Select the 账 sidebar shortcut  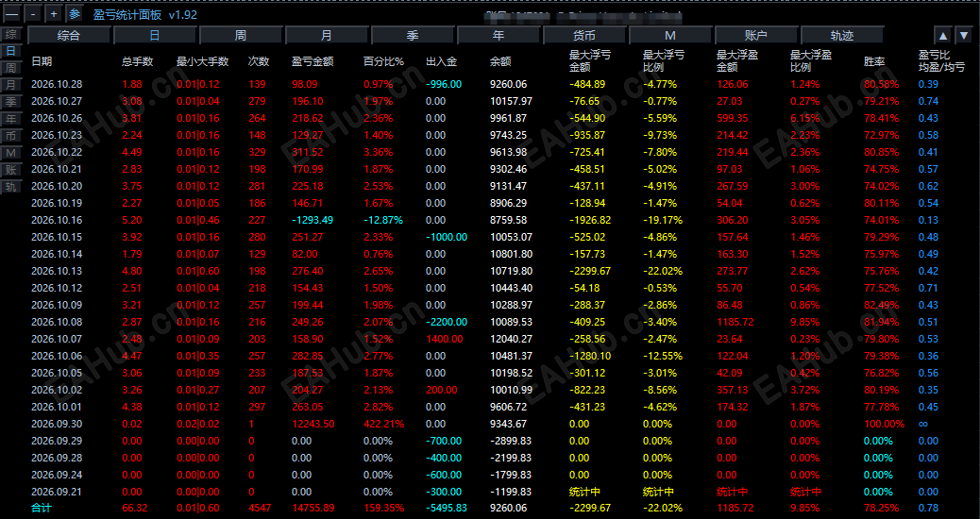point(11,169)
